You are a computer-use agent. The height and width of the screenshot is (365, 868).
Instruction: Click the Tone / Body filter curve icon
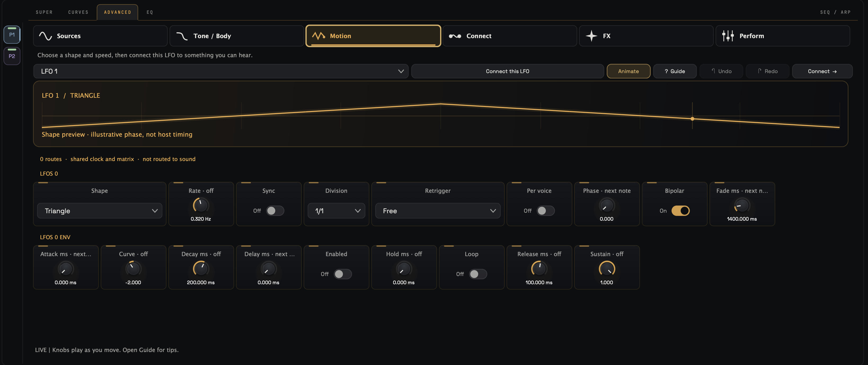coord(182,36)
